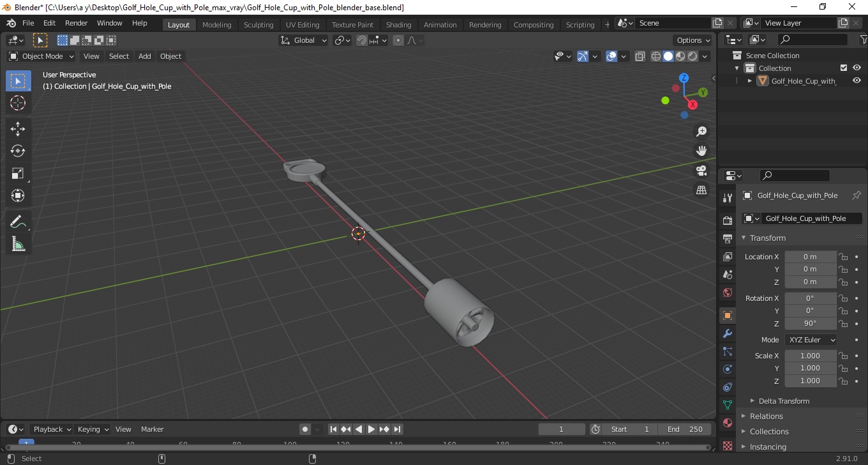Open the Render properties tab
Image resolution: width=868 pixels, height=465 pixels.
point(727,220)
